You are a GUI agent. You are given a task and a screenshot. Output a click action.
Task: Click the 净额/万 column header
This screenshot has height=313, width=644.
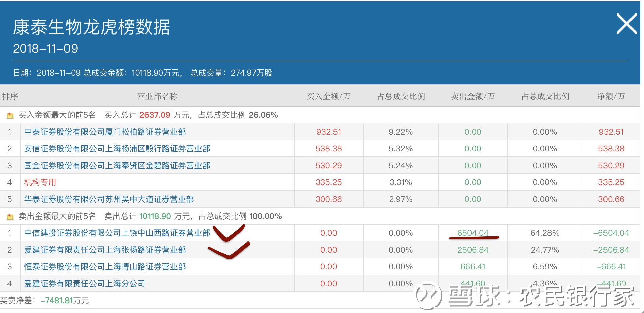[x=611, y=96]
